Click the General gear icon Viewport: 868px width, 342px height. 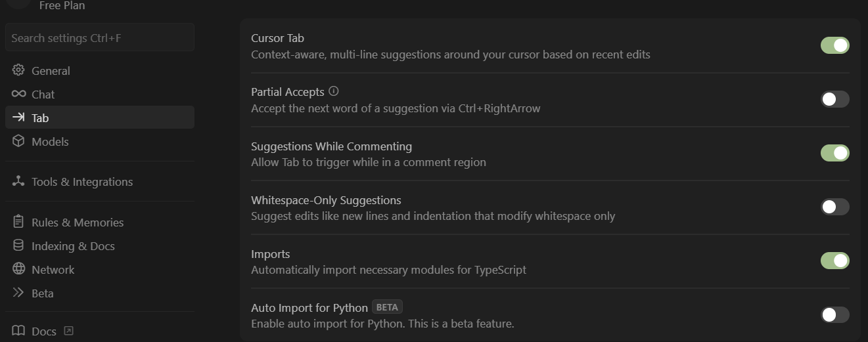[x=18, y=70]
